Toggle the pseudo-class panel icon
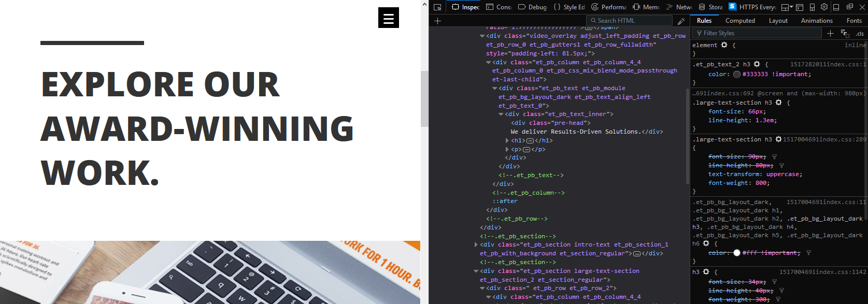This screenshot has width=868, height=304. pos(845,33)
